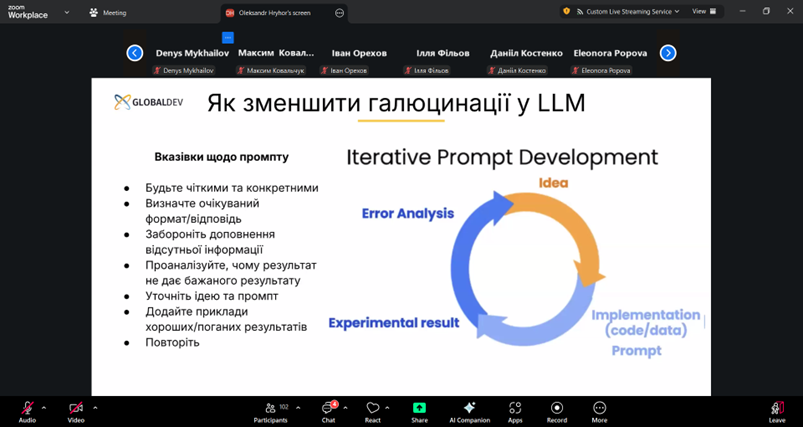This screenshot has height=427, width=803.
Task: Open the Chat panel
Action: (328, 409)
